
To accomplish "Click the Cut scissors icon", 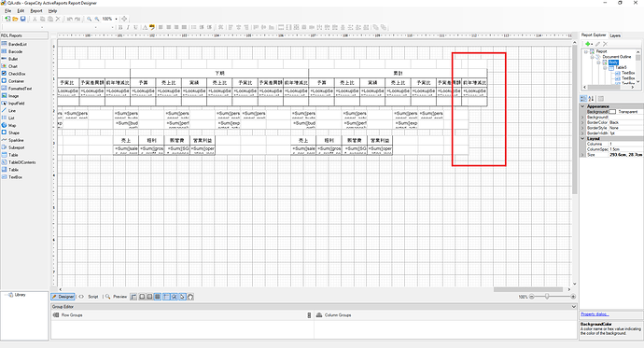I will coord(35,19).
